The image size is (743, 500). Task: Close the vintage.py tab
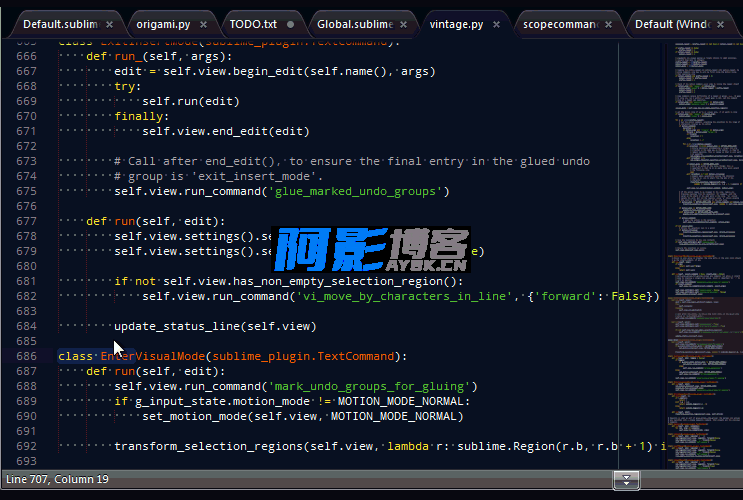tap(496, 24)
